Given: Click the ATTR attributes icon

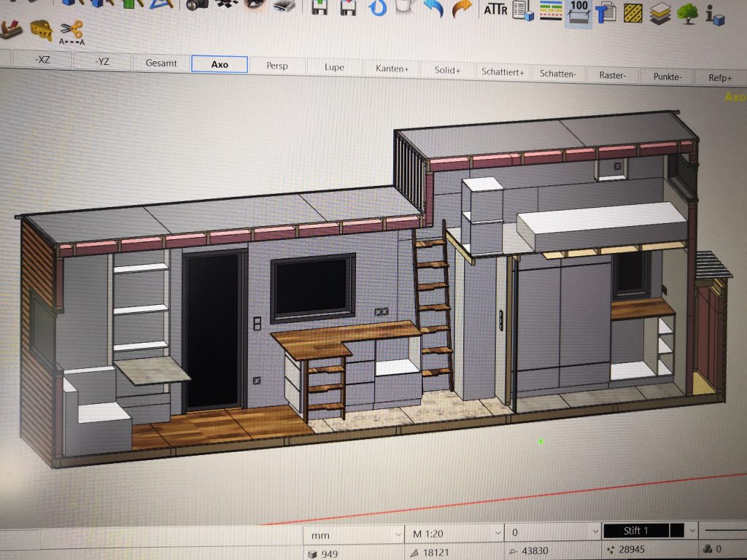Looking at the screenshot, I should (x=496, y=9).
